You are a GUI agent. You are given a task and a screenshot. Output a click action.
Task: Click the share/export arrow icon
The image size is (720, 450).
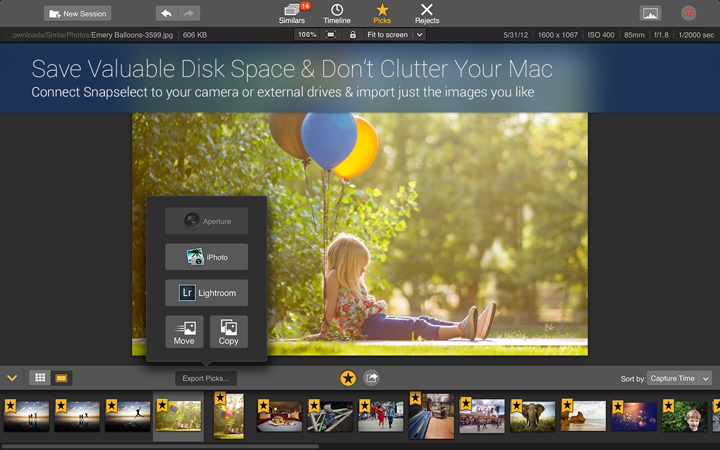pos(371,378)
